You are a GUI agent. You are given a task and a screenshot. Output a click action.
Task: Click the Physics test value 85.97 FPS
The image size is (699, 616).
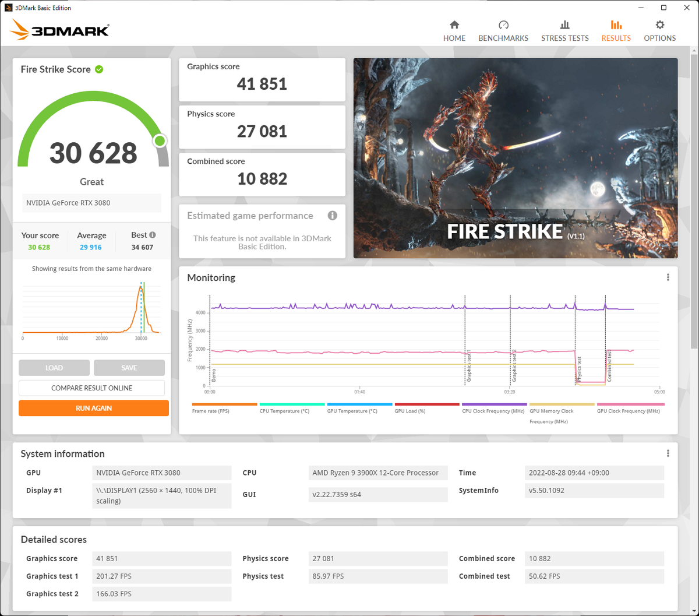pos(378,576)
